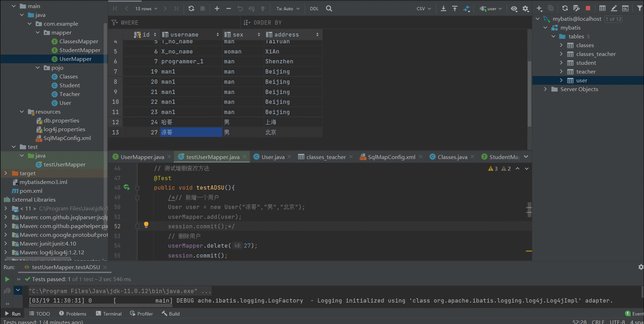Open the query console QL icon

click(625, 8)
